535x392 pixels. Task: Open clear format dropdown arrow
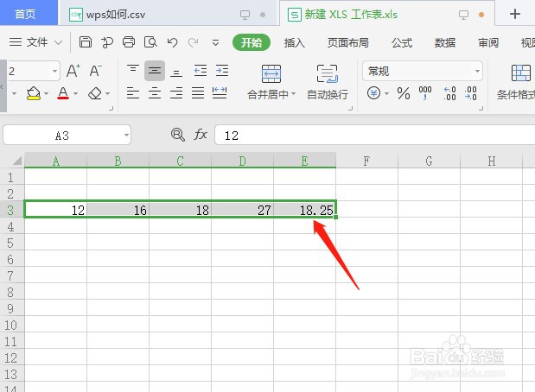pyautogui.click(x=107, y=93)
